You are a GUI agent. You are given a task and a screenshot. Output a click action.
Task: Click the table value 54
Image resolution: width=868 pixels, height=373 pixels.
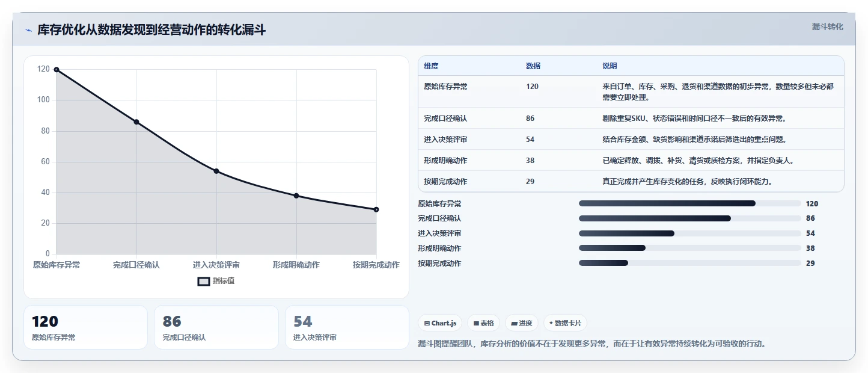click(x=530, y=140)
